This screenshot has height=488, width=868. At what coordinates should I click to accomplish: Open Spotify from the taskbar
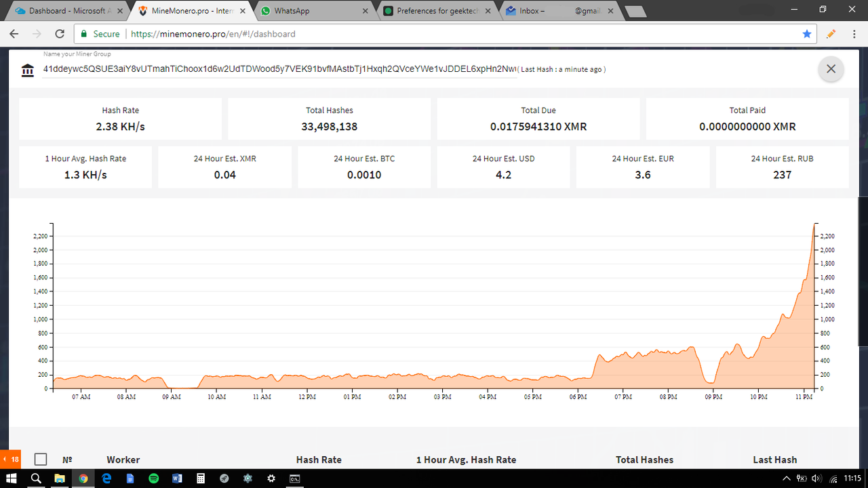tap(153, 479)
